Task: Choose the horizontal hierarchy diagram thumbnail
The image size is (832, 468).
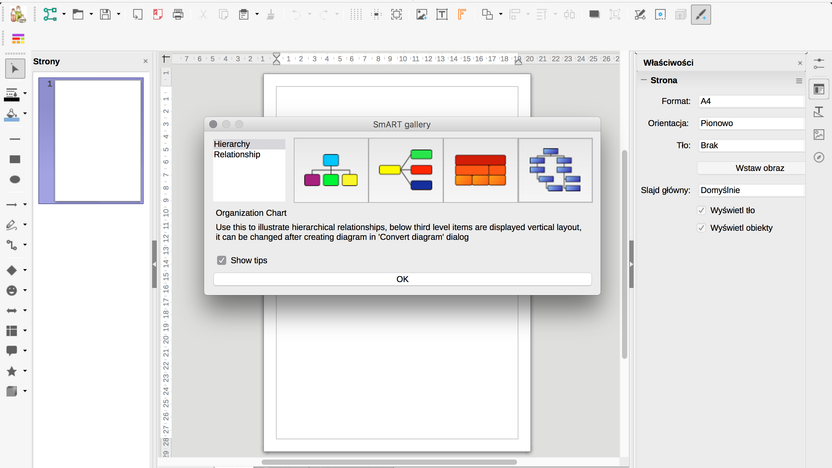Action: tap(406, 170)
